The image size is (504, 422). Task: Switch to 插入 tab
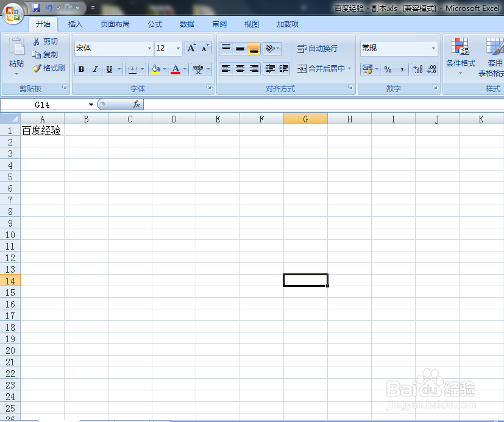point(76,24)
